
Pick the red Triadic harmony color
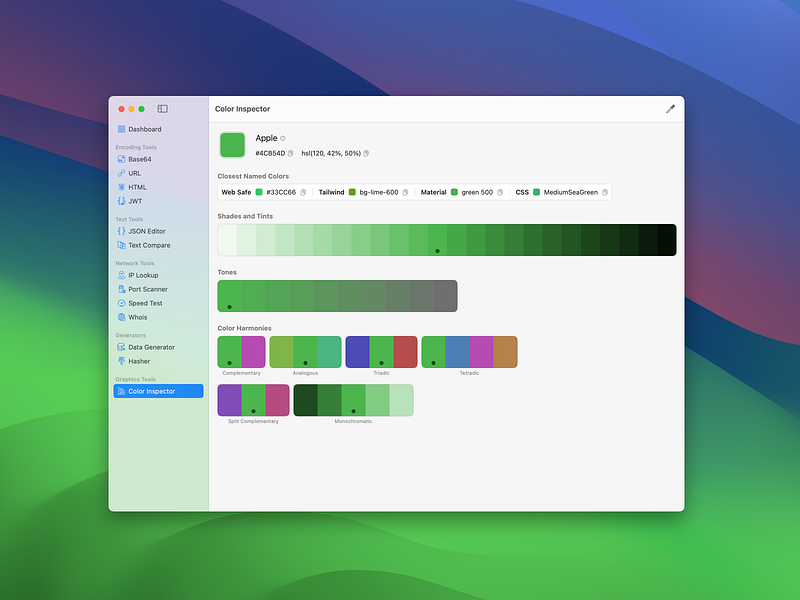[406, 352]
